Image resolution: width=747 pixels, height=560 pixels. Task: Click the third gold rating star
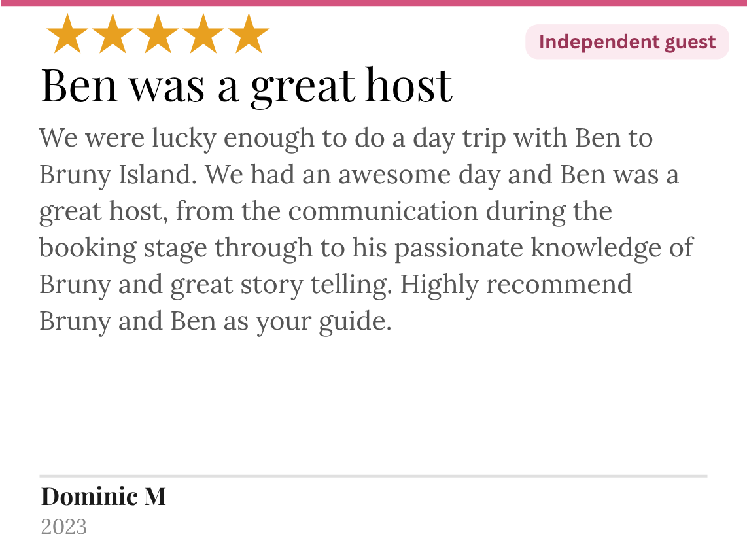pyautogui.click(x=158, y=33)
